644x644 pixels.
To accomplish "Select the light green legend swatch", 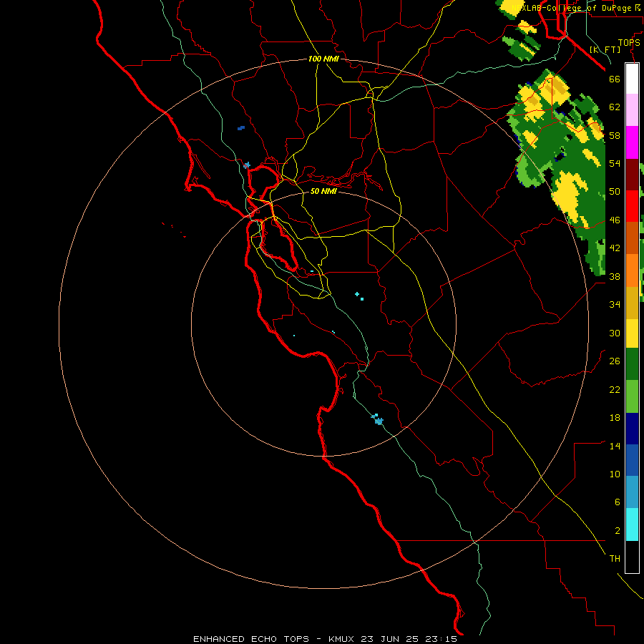I will point(632,396).
